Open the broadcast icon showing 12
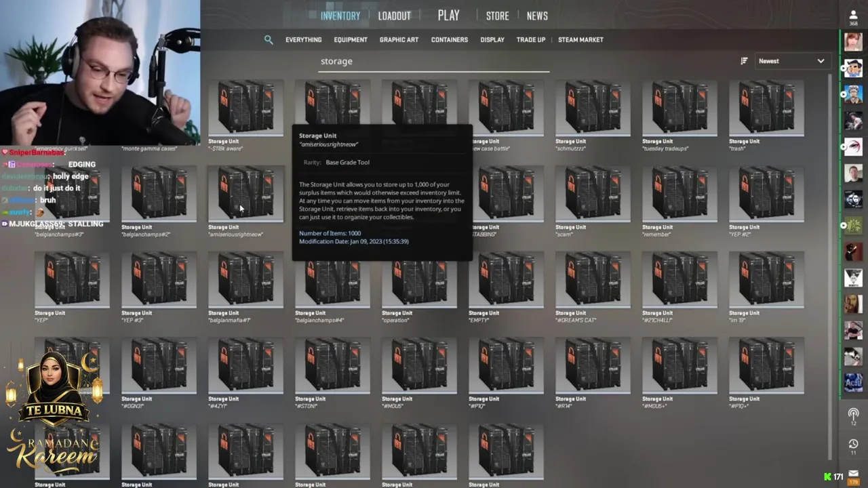 tap(853, 416)
